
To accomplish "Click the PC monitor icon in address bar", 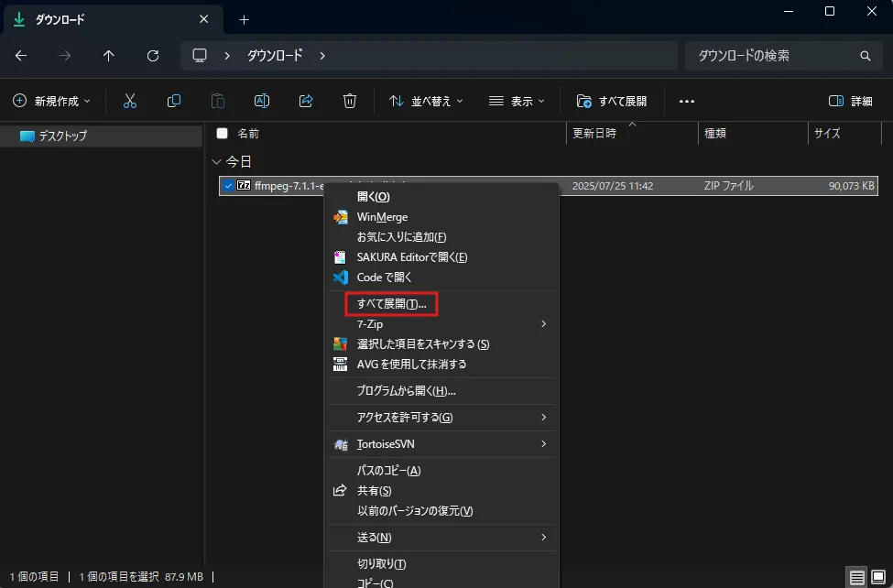I will point(200,55).
